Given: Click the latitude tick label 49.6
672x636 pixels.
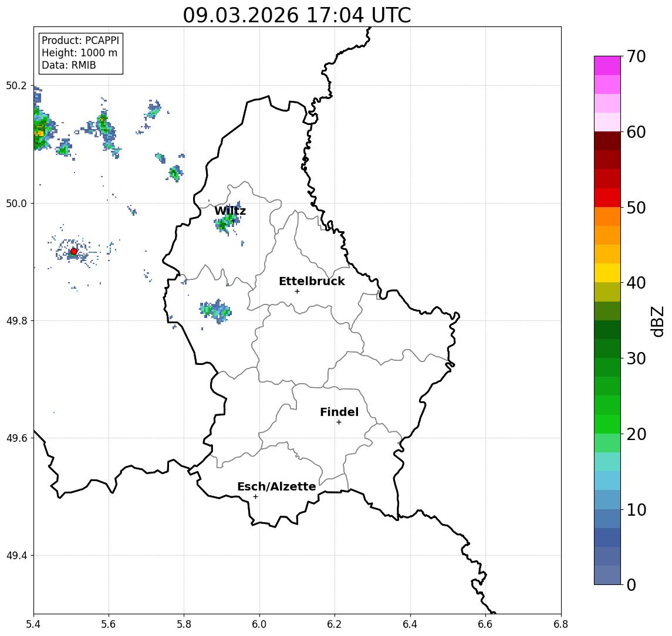Looking at the screenshot, I should [16, 438].
